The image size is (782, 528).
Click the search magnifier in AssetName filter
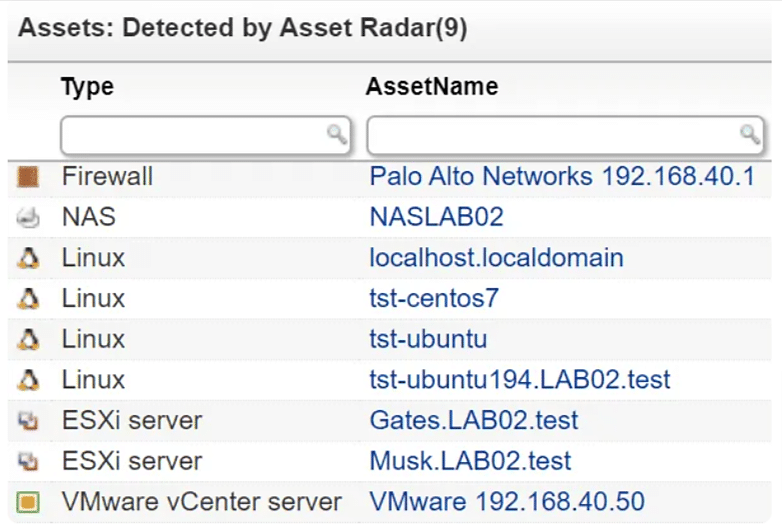(x=748, y=134)
